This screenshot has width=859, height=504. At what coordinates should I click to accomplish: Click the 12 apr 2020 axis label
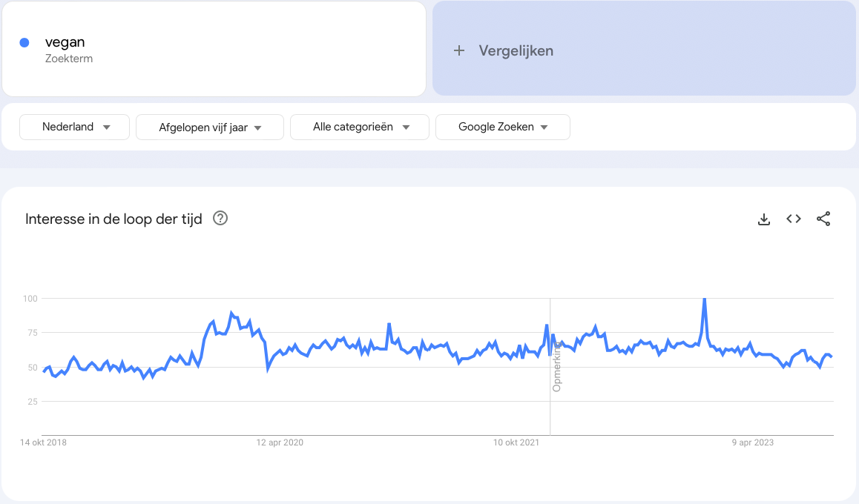tap(280, 442)
